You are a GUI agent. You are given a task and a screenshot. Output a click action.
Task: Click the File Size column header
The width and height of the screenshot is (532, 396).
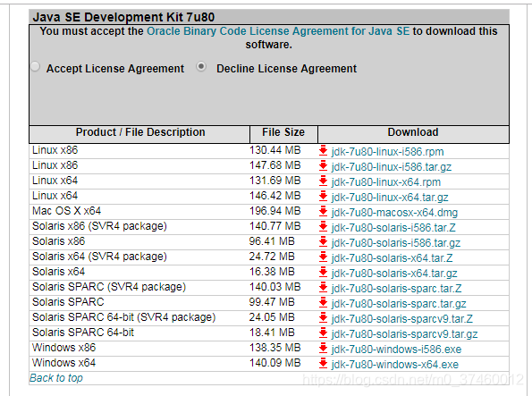[x=283, y=134]
